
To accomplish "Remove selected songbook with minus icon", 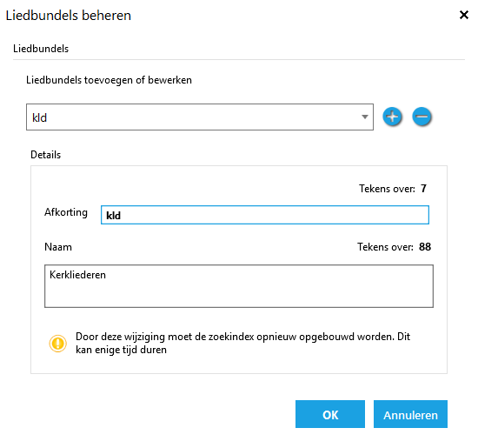I will coord(422,117).
